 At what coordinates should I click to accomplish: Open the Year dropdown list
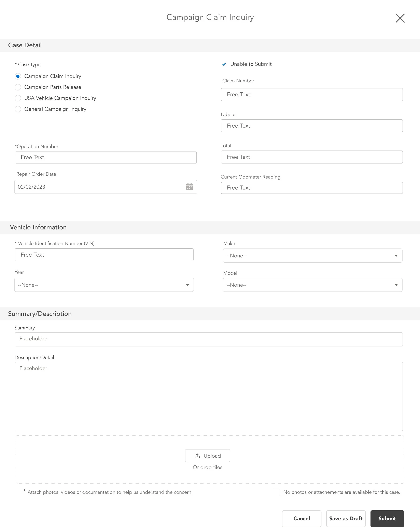(104, 285)
